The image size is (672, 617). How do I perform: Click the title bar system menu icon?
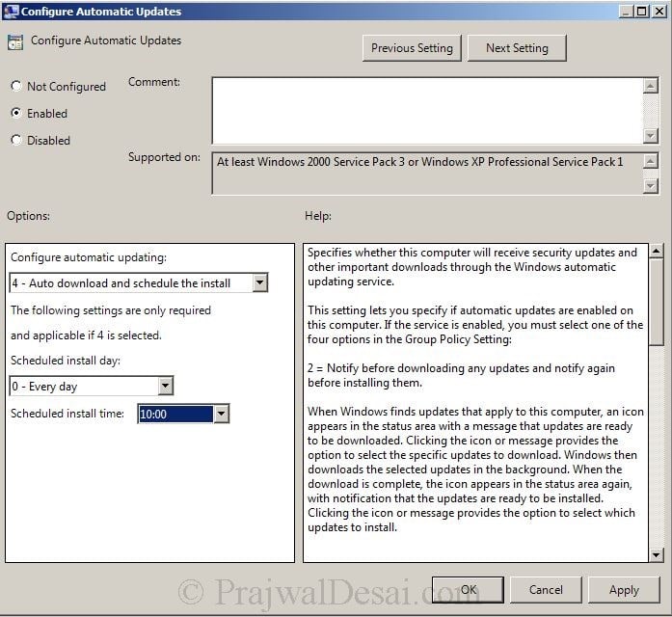point(11,12)
